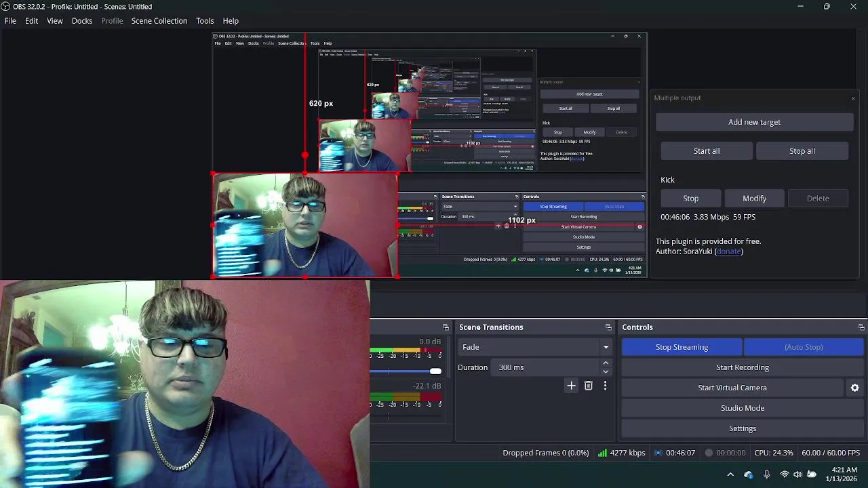Close the Multiple output dock

853,99
